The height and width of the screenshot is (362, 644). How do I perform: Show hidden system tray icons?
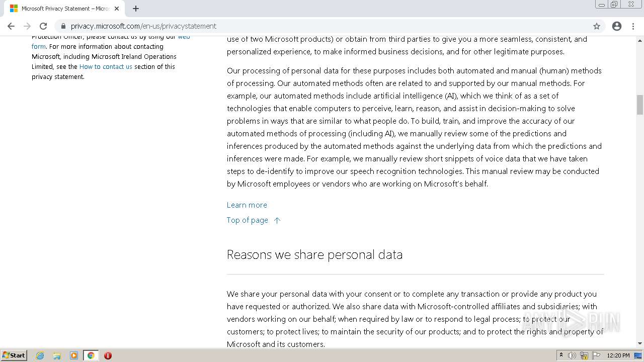tap(561, 355)
